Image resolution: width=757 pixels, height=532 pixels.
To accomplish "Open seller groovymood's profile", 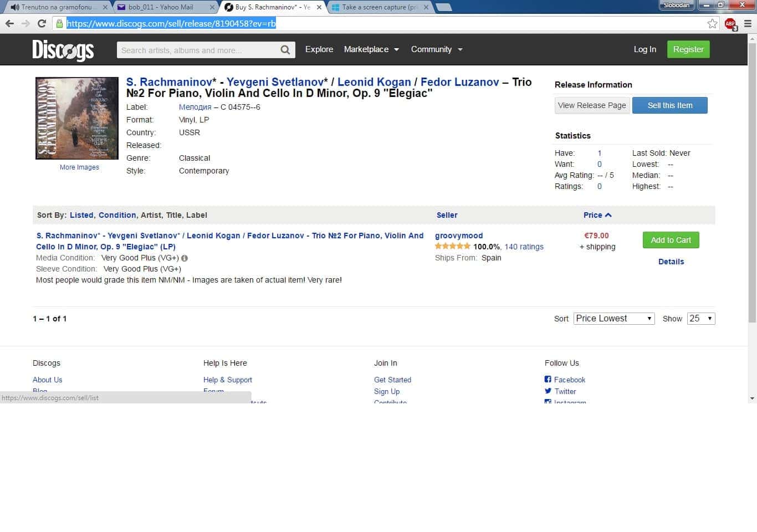I will coord(459,236).
